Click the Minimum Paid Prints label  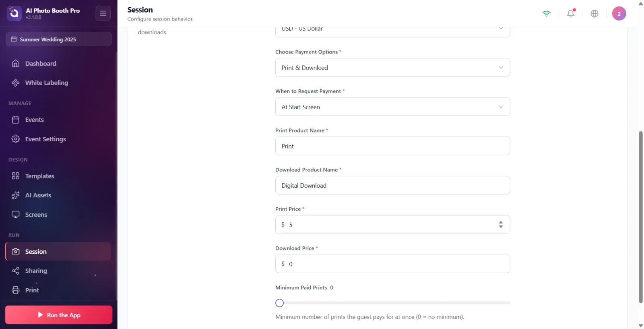pyautogui.click(x=301, y=288)
